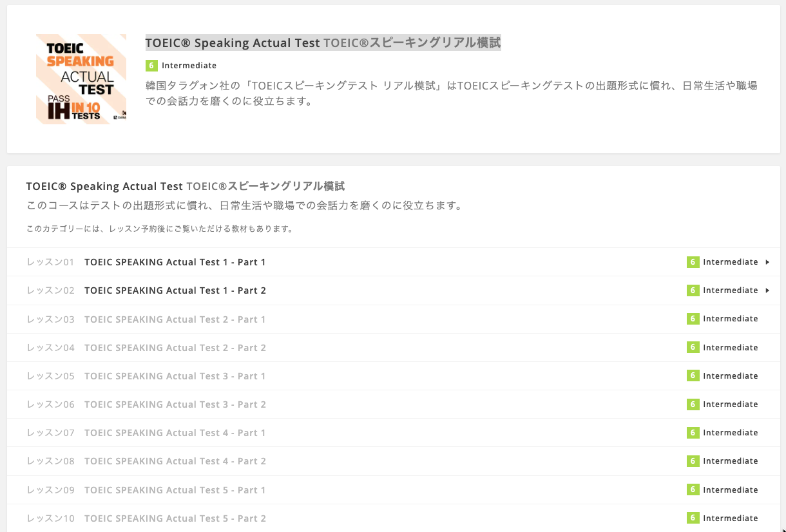Click level 6 badge on Test 3 - Part 1 row

693,375
